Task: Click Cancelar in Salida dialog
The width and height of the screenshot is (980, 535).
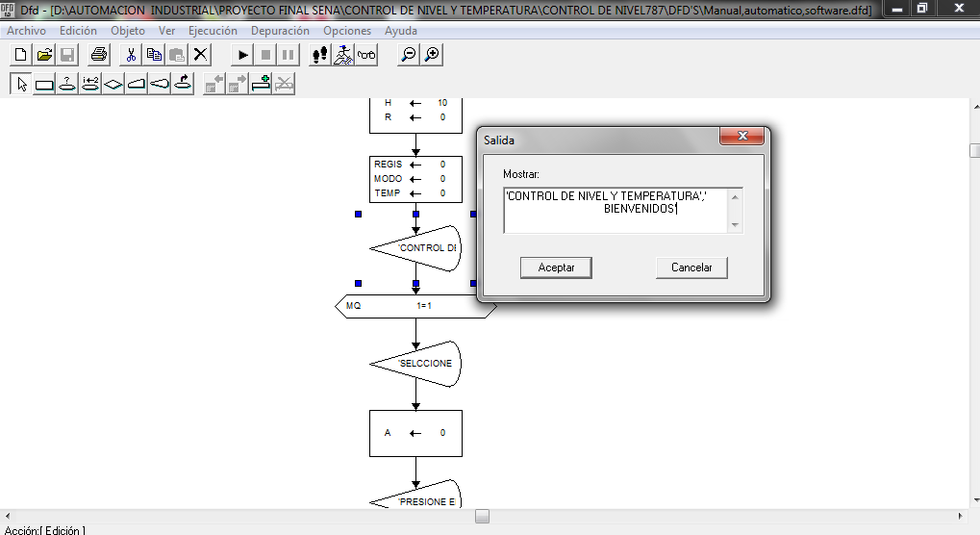Action: [x=691, y=267]
